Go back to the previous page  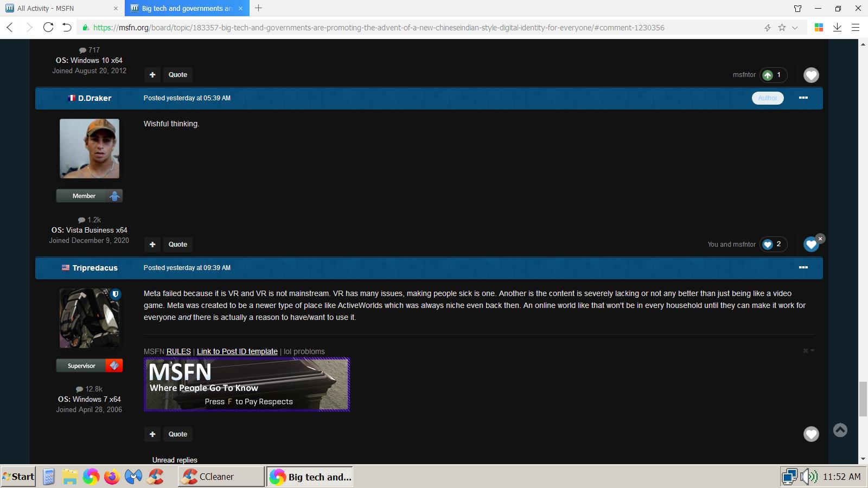click(10, 28)
